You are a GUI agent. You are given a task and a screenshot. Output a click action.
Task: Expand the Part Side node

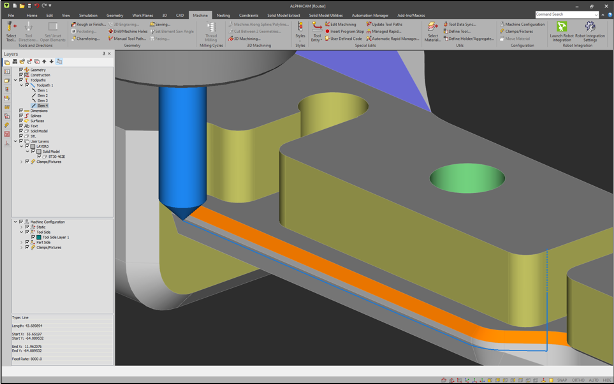coord(22,242)
